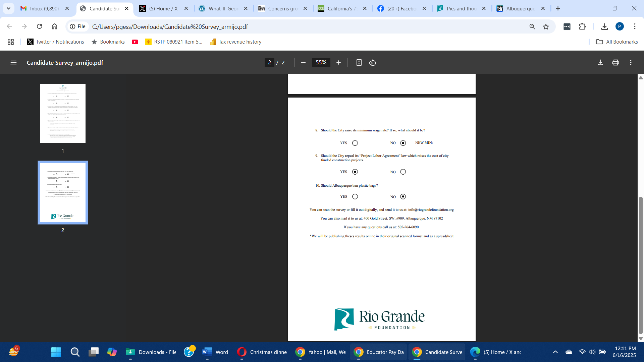Open Tax revenue history bookmark
Screen dimensions: 644x362
pyautogui.click(x=235, y=42)
